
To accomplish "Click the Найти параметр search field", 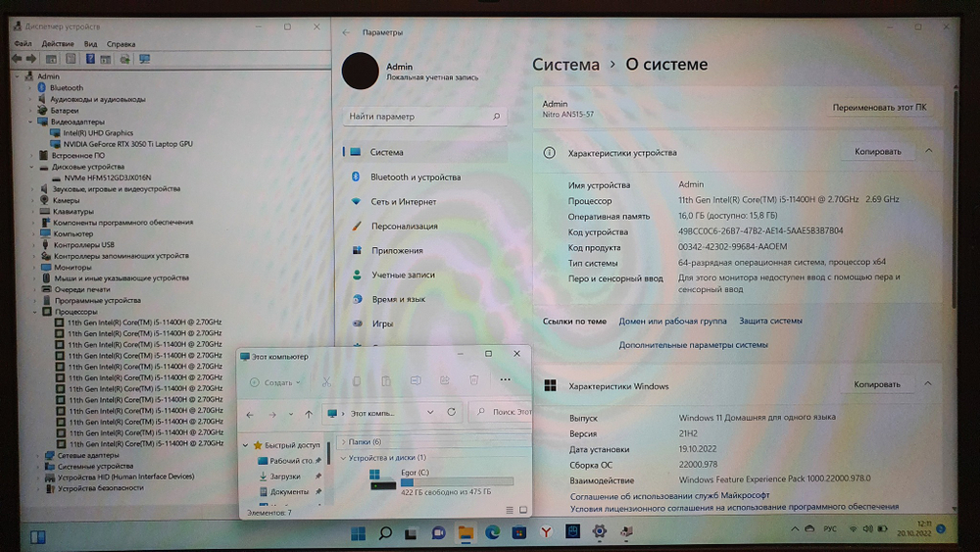I will tap(424, 117).
